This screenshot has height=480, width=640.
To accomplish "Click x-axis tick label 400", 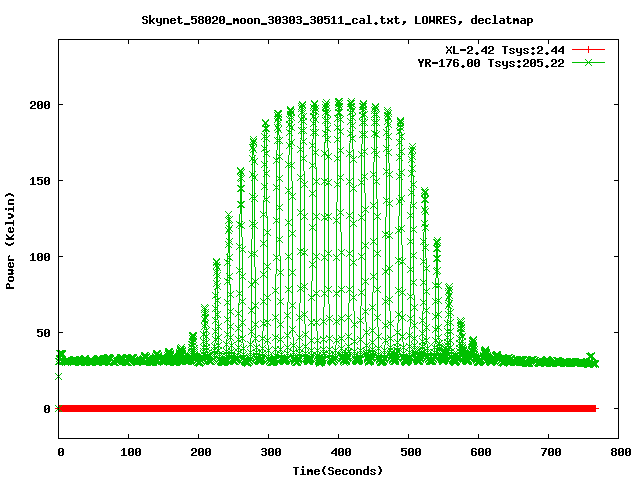I will (341, 452).
